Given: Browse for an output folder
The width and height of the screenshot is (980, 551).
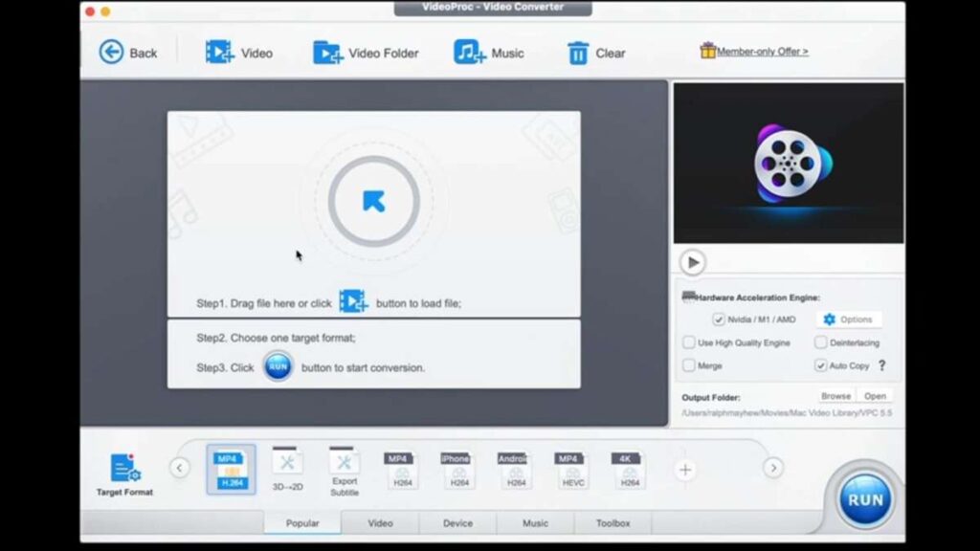Looking at the screenshot, I should click(x=835, y=396).
